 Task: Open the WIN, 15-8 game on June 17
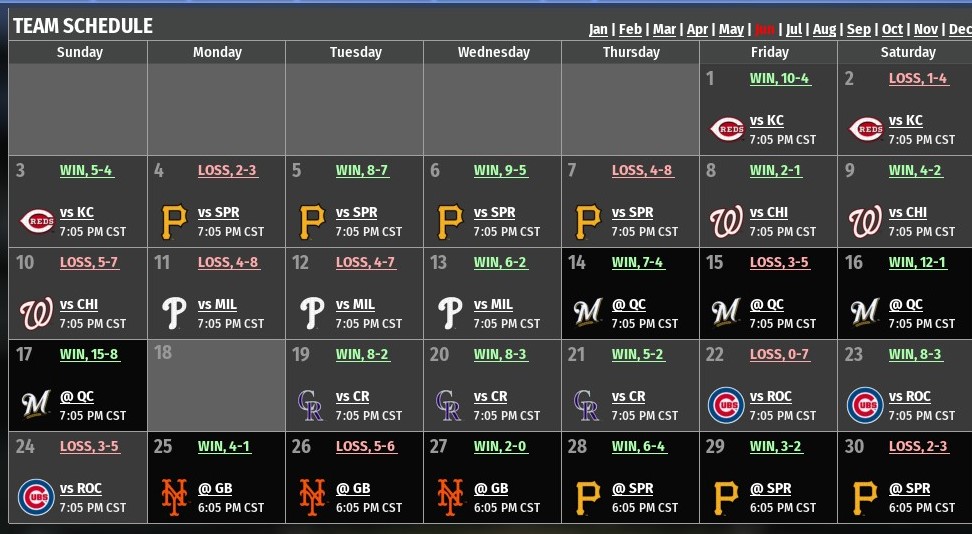tap(90, 355)
